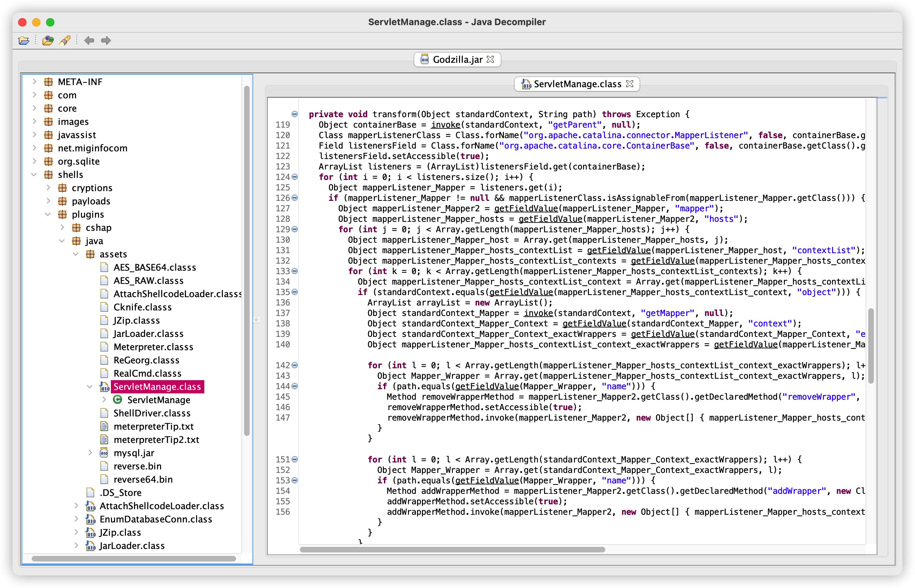The image size is (915, 588).
Task: Click the Search toolbar icon
Action: (65, 40)
